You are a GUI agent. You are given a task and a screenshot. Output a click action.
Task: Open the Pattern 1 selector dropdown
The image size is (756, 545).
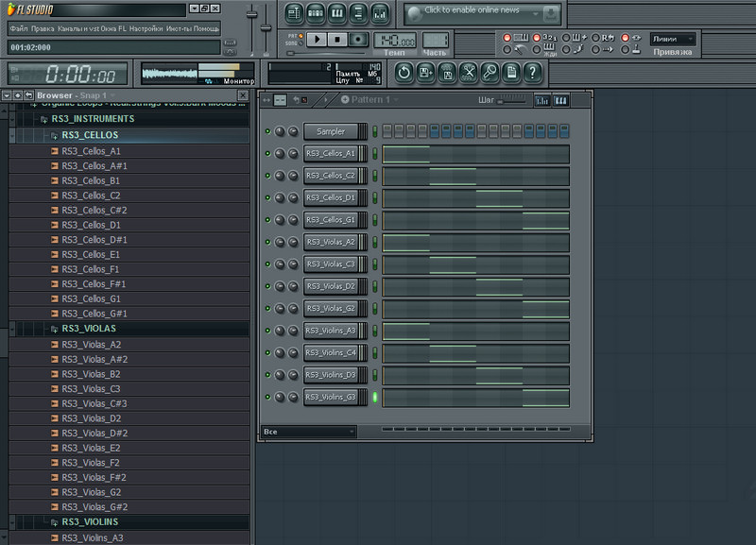pos(369,100)
